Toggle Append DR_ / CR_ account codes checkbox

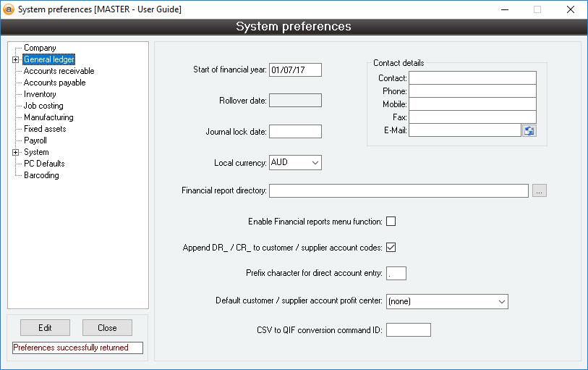click(x=391, y=248)
